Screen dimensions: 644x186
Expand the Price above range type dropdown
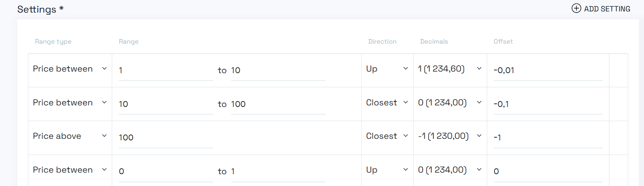(70, 136)
